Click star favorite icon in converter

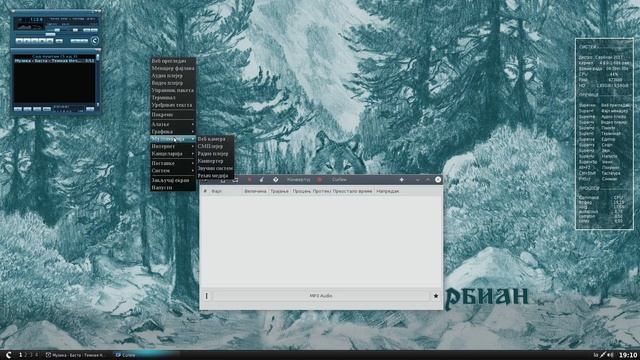click(436, 296)
